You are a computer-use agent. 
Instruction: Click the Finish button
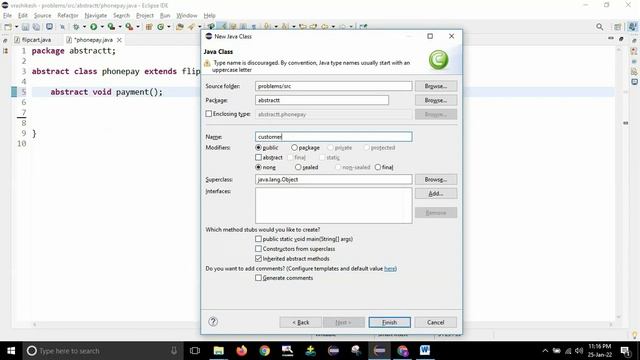click(389, 322)
